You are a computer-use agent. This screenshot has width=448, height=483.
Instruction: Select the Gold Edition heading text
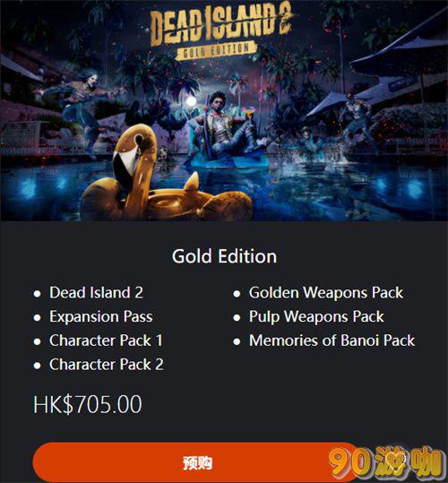(224, 256)
